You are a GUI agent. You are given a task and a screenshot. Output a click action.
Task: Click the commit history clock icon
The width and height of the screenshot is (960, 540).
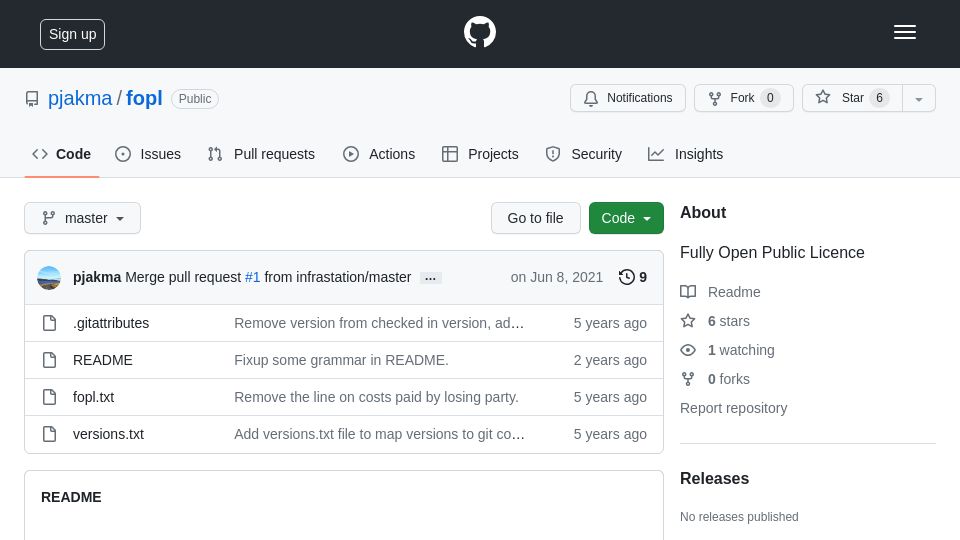click(626, 277)
